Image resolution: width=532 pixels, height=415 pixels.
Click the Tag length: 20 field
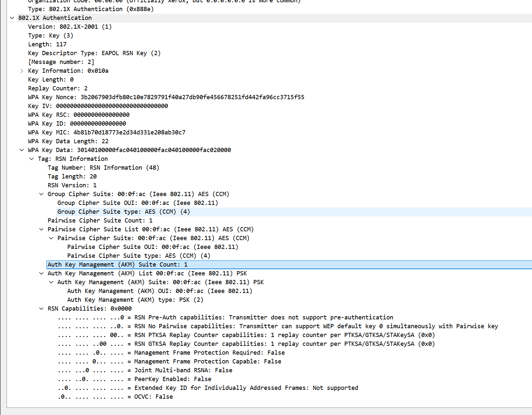[x=72, y=177]
